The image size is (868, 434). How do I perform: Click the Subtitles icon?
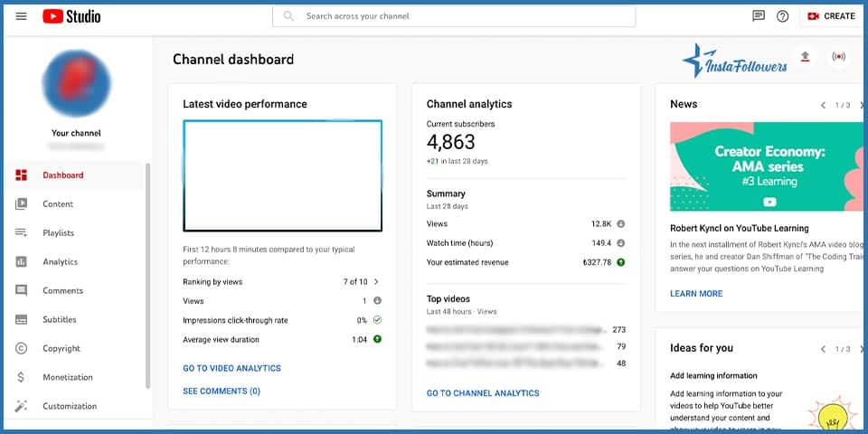[x=21, y=319]
